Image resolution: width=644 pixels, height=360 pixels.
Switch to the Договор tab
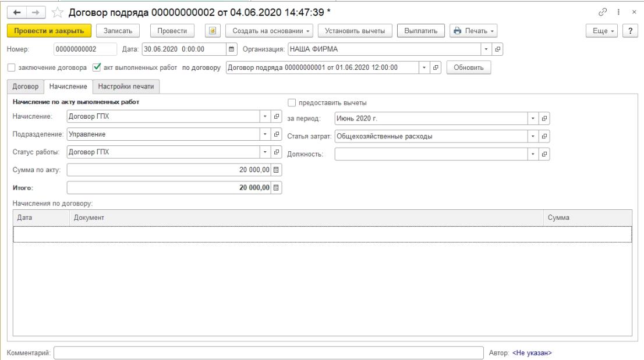(x=25, y=87)
